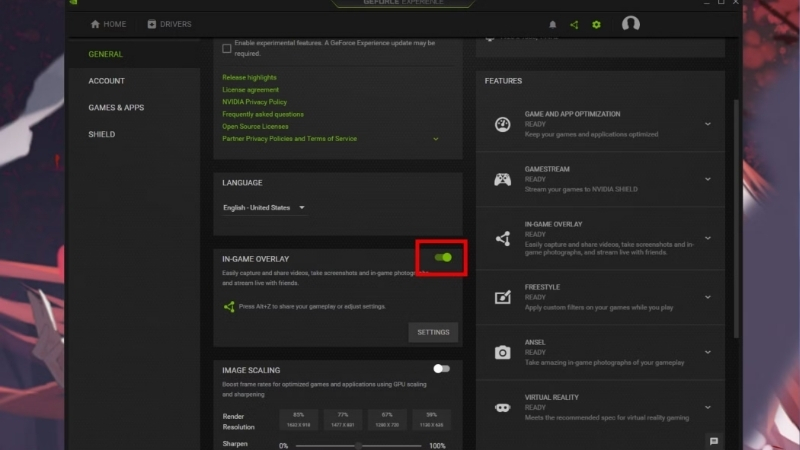Expand Partner Privacy Policies chevron
800x450 pixels.
click(x=436, y=139)
